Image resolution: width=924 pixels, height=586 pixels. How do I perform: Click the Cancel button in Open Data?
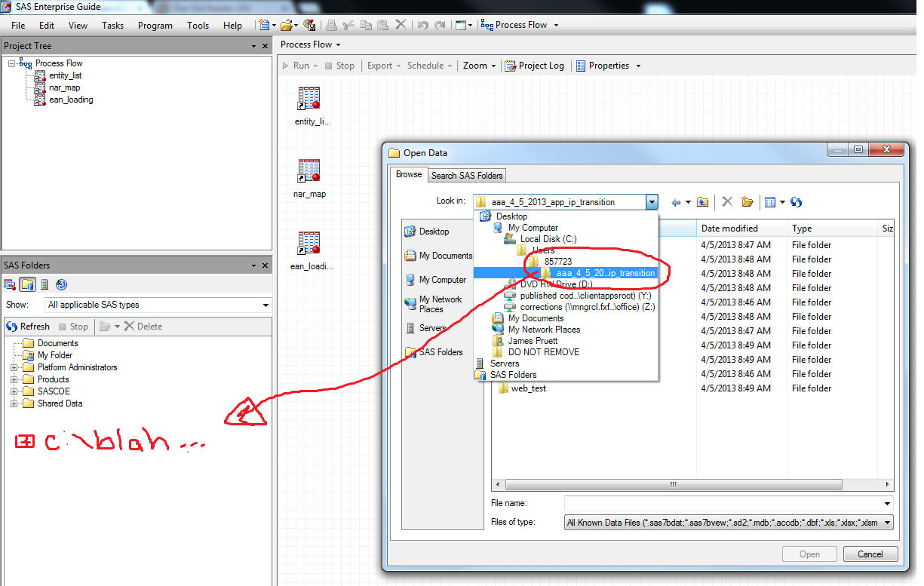tap(870, 554)
